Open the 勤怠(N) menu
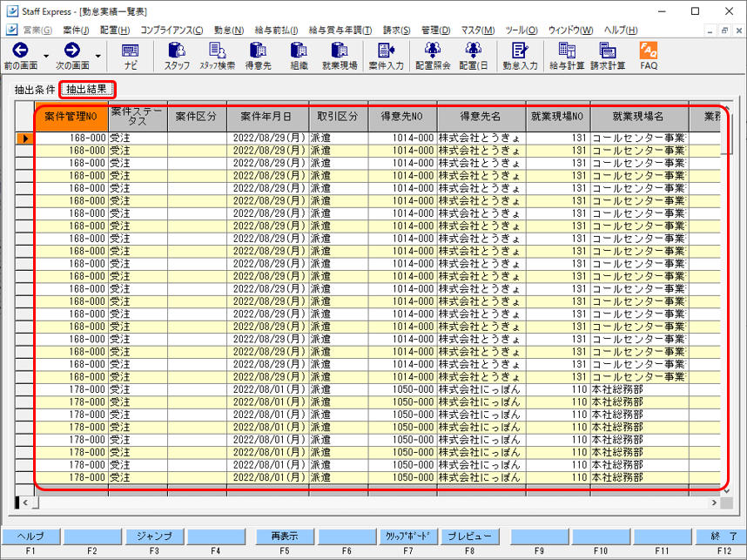The height and width of the screenshot is (560, 747). 229,30
